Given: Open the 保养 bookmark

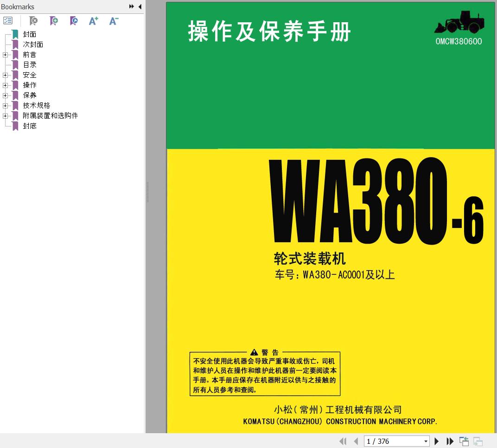Looking at the screenshot, I should [30, 95].
